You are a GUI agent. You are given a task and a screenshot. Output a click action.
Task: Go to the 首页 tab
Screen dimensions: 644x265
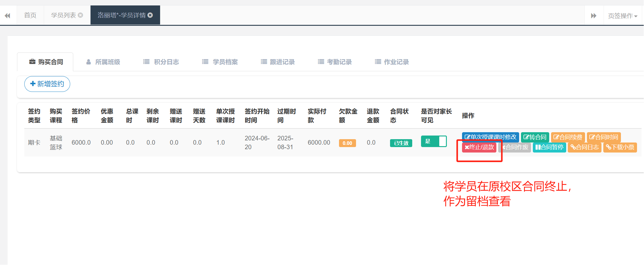30,15
